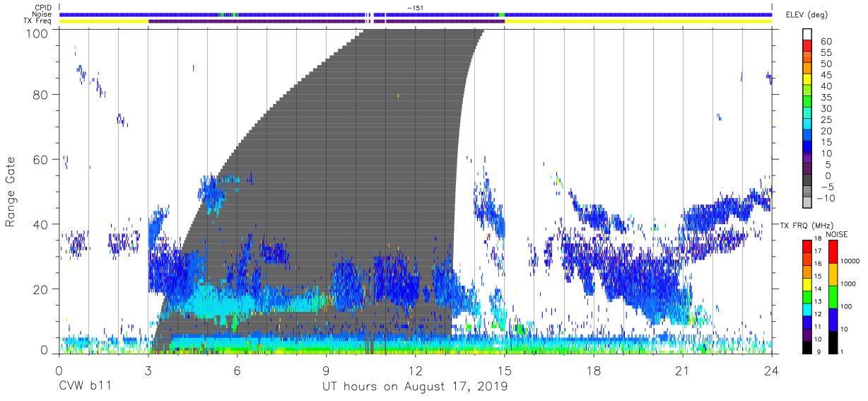Click the 'CPID' label at top left
The height and width of the screenshot is (401, 868).
point(42,8)
